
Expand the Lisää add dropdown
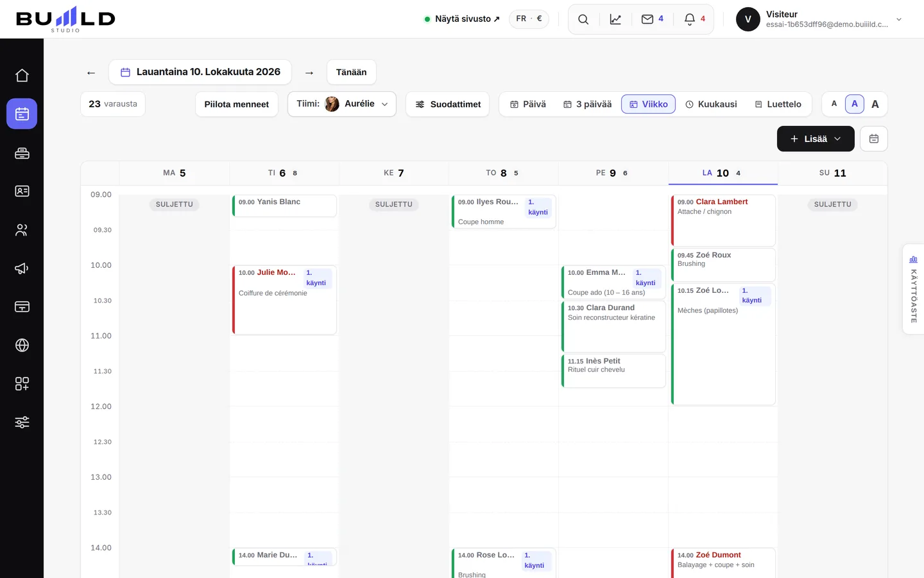coord(816,139)
